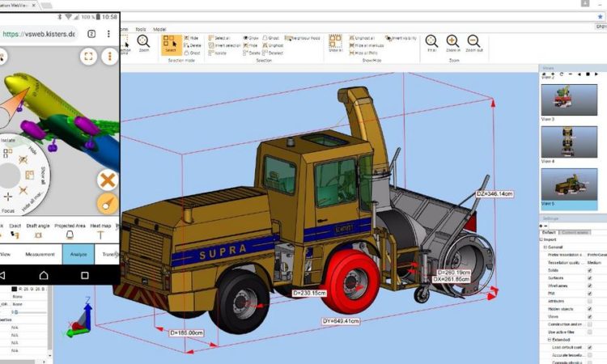Collapse the General settings group
This screenshot has width=607, height=364.
tap(545, 248)
